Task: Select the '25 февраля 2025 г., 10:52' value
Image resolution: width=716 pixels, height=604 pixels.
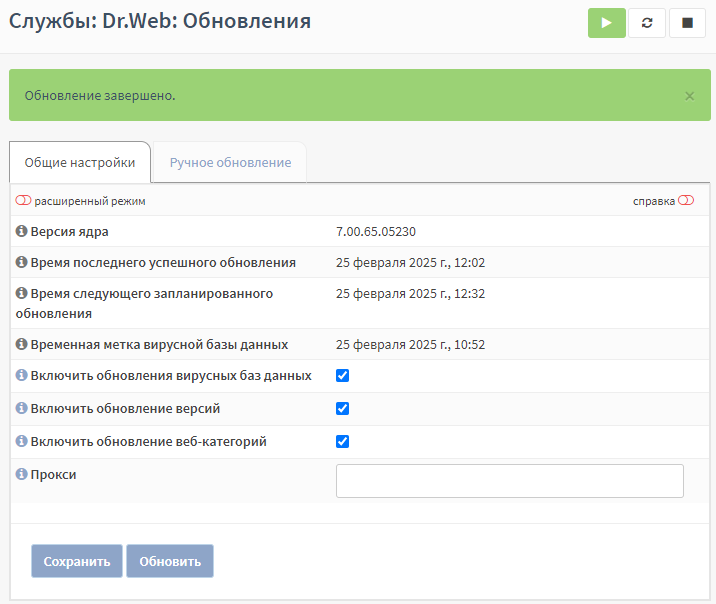Action: [x=411, y=345]
